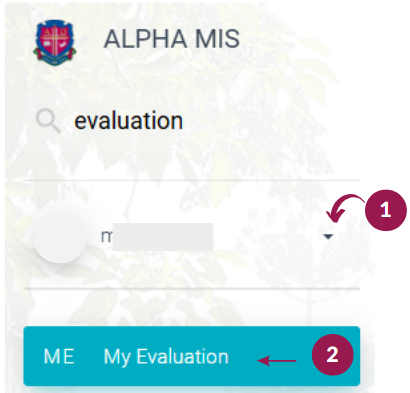
Task: Click the ALPHA MIS title
Action: (x=172, y=39)
